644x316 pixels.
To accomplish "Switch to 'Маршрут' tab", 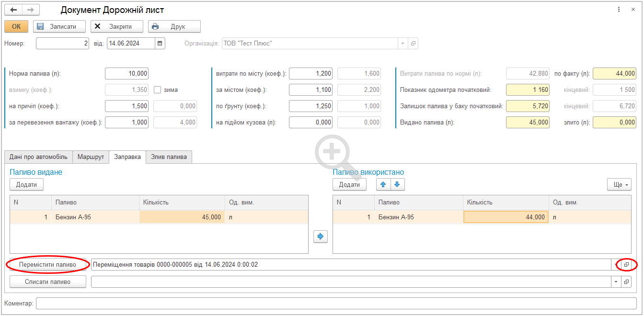I will point(91,157).
